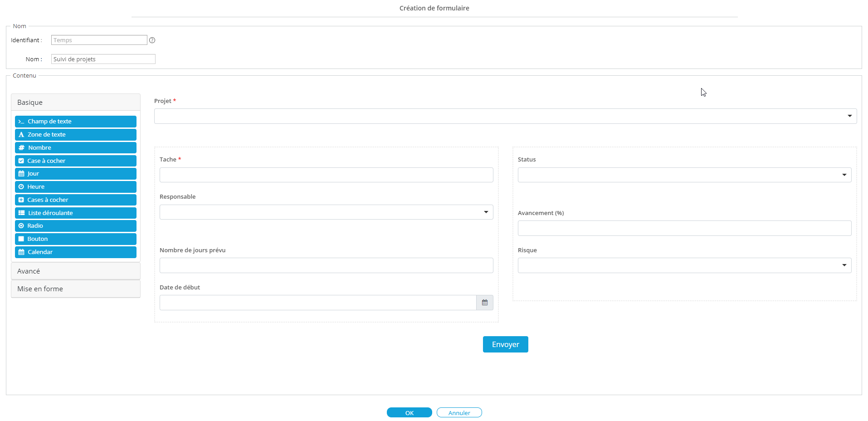Switch to the Mise en forme section
Image resolution: width=868 pixels, height=421 pixels.
coord(75,289)
